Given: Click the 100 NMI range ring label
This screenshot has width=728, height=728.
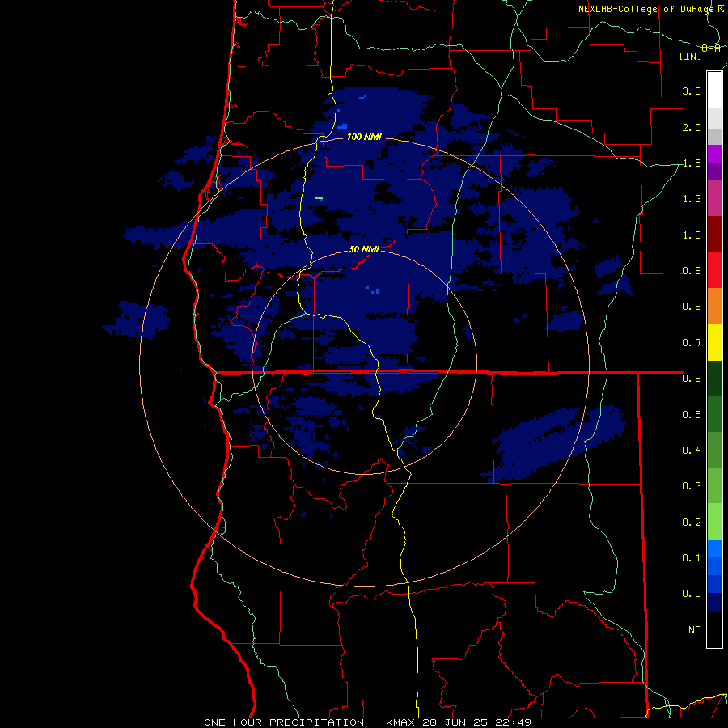Looking at the screenshot, I should [x=364, y=137].
